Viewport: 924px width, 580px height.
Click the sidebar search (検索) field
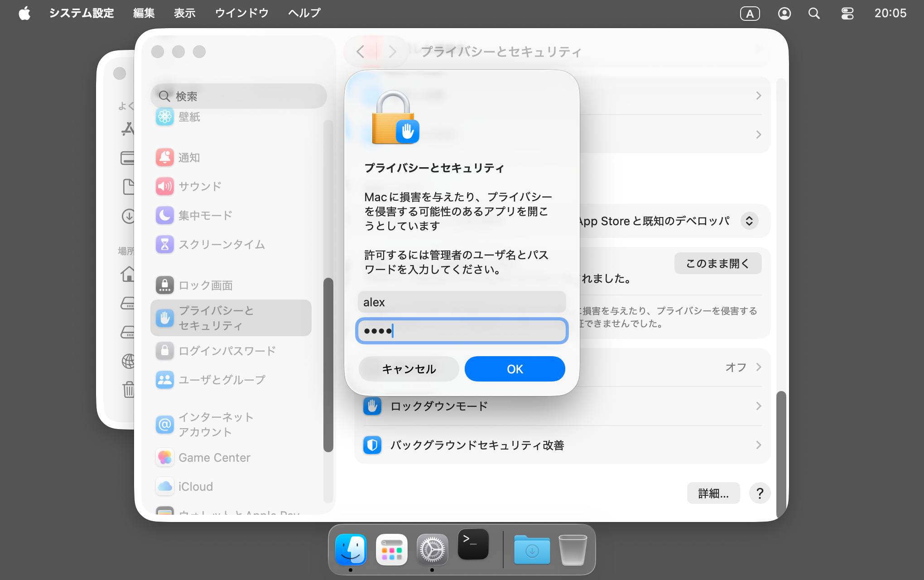coord(239,96)
